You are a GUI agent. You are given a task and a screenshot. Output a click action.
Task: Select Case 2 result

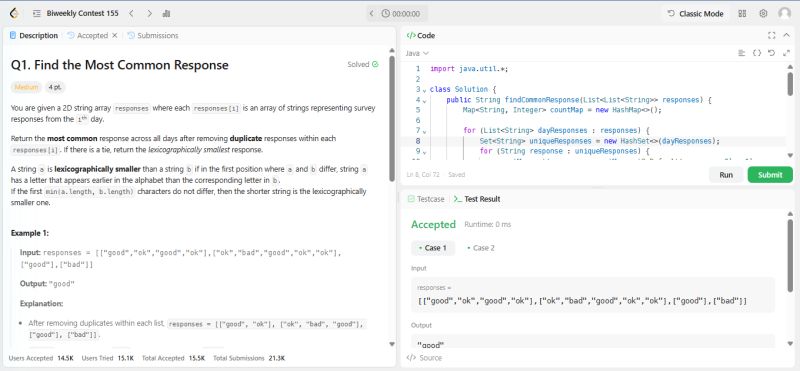(x=481, y=248)
